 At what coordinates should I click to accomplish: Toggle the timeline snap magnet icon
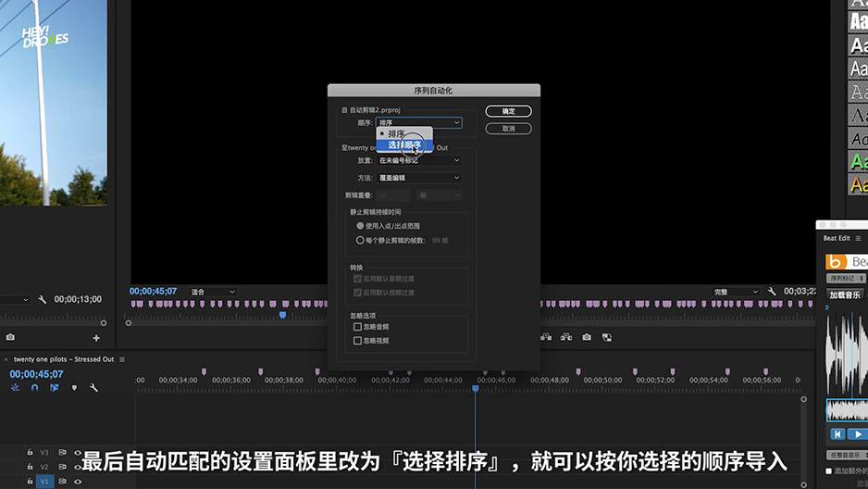pyautogui.click(x=35, y=388)
